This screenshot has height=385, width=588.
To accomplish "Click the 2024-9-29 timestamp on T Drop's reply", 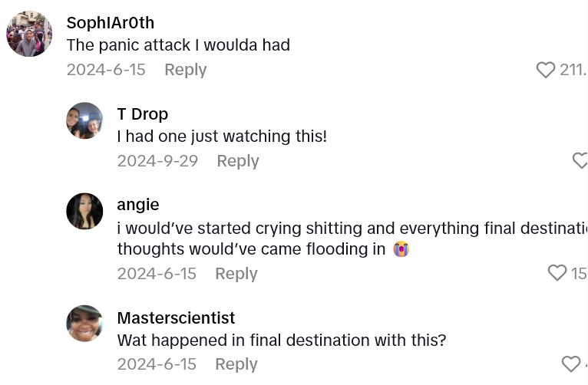I will pyautogui.click(x=157, y=161).
